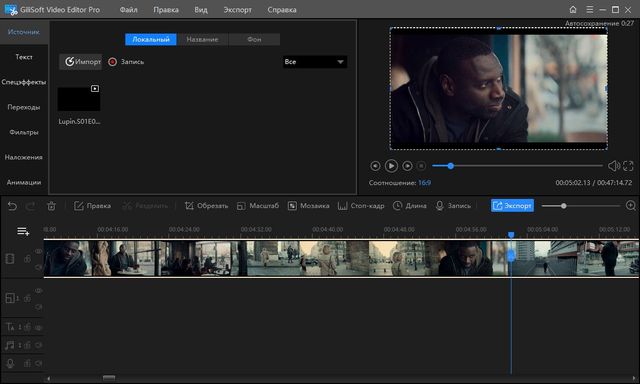
Task: Switch to the Фон tab
Action: 254,39
